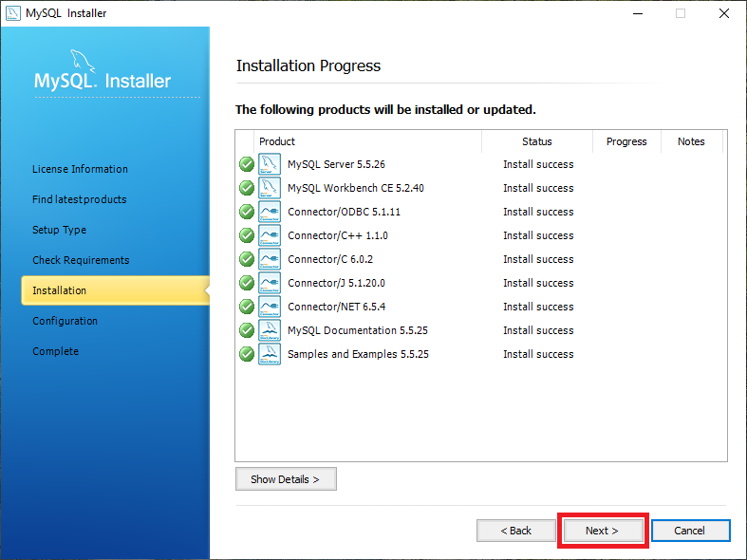Click the MySQL dolphin logo in sidebar
The image size is (747, 560).
[x=82, y=61]
